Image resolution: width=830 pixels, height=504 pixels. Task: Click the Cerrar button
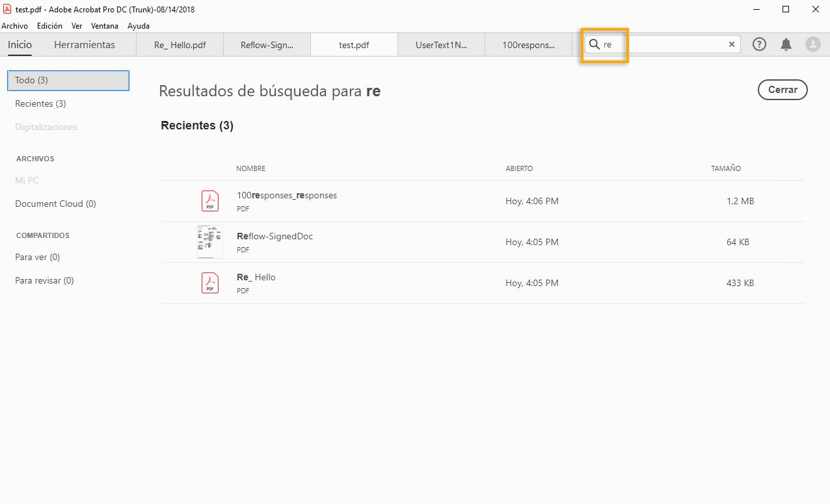[783, 90]
